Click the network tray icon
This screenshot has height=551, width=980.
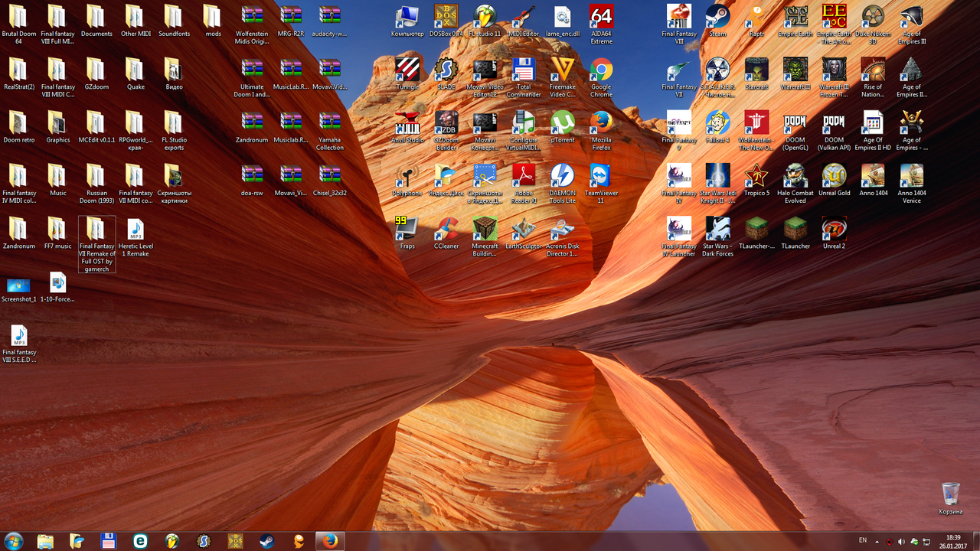927,542
